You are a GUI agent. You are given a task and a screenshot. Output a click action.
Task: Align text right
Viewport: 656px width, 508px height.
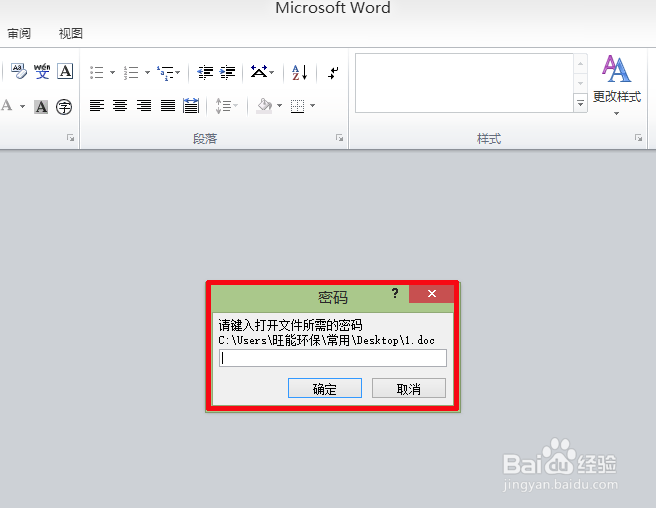144,105
